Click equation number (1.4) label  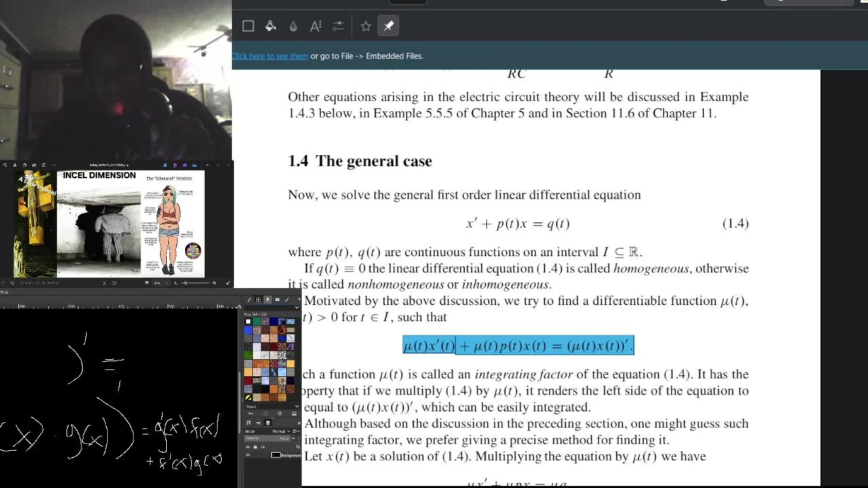tap(735, 224)
